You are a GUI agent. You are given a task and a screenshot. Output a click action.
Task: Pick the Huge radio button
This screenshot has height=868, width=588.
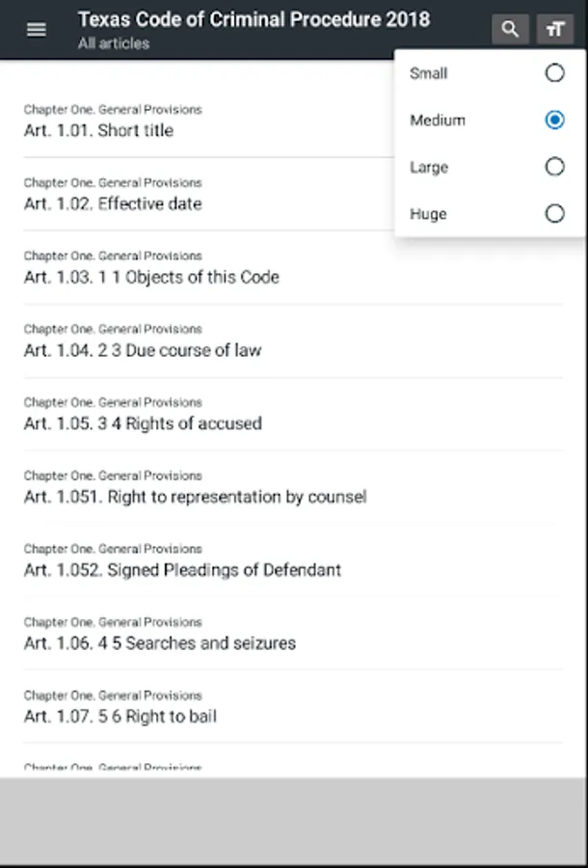click(x=554, y=214)
